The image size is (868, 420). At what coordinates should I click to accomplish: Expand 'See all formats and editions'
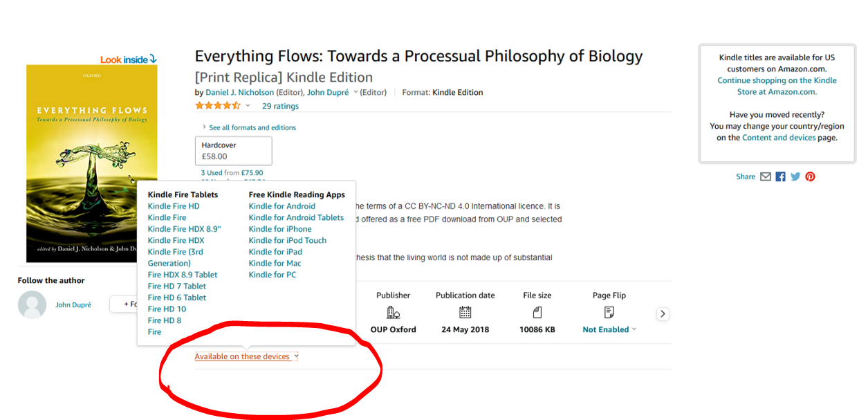[248, 127]
